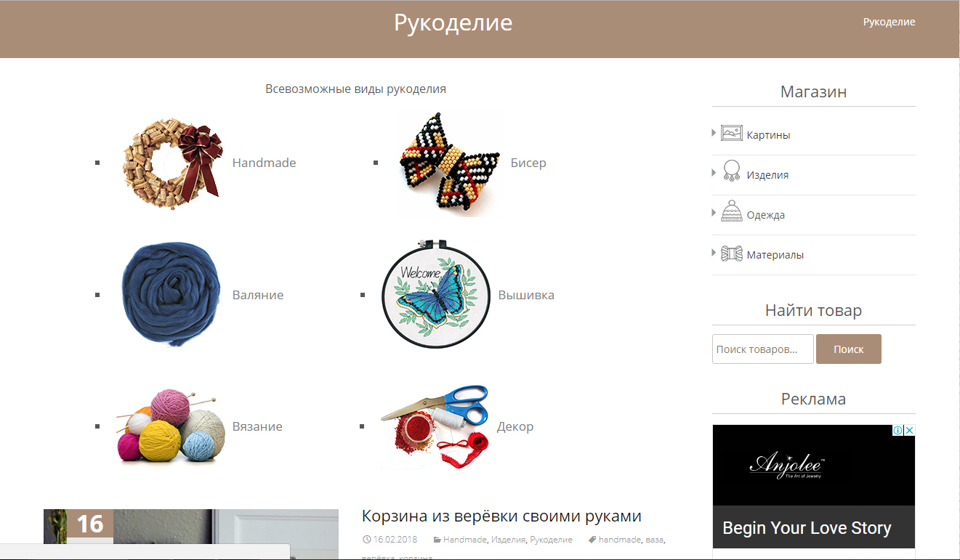Open the ваза tag link
Viewport: 960px width, 560px height.
(654, 540)
